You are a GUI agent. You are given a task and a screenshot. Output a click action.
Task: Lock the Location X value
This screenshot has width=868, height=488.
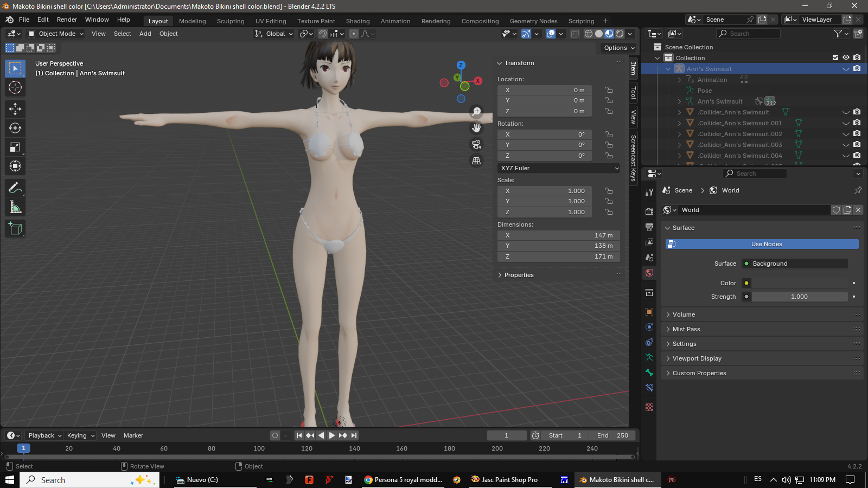(x=609, y=90)
